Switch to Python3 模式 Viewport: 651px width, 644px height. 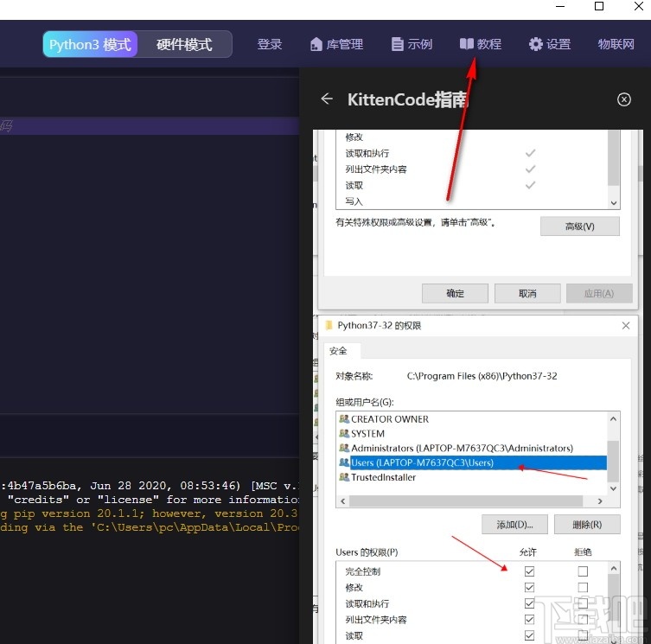click(x=90, y=44)
